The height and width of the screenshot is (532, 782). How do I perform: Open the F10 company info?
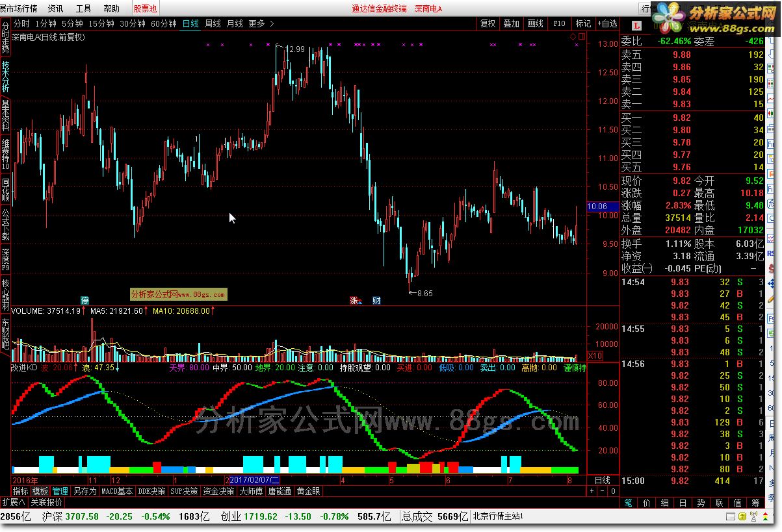[x=559, y=23]
